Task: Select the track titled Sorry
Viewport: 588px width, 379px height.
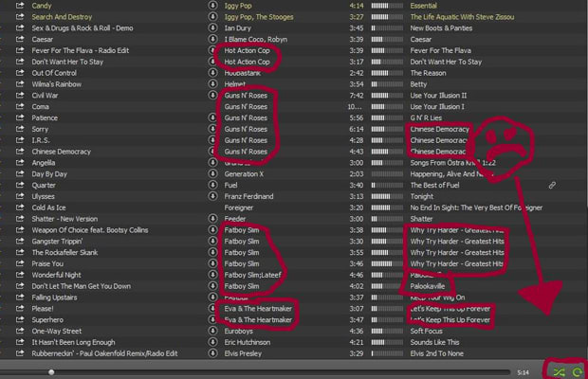Action: 40,129
